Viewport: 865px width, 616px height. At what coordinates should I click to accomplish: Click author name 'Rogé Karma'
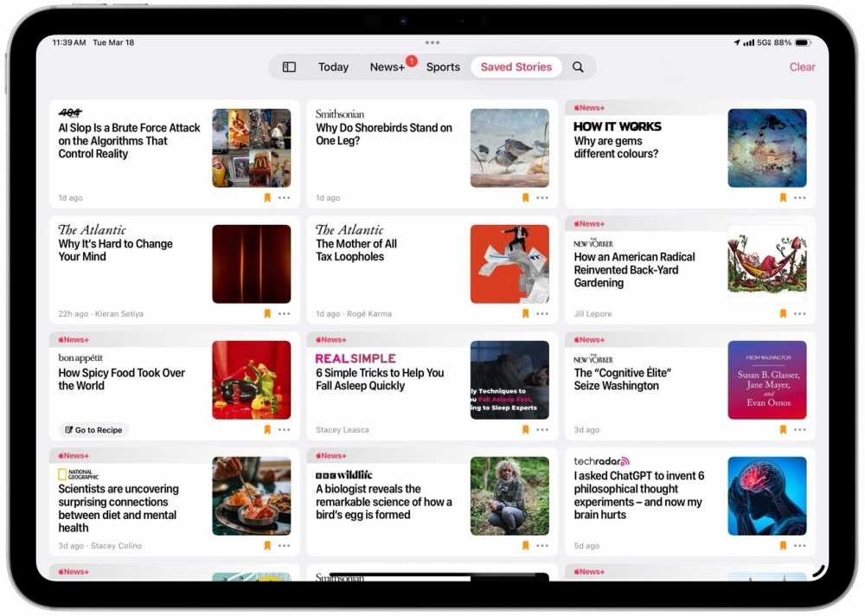pyautogui.click(x=369, y=313)
